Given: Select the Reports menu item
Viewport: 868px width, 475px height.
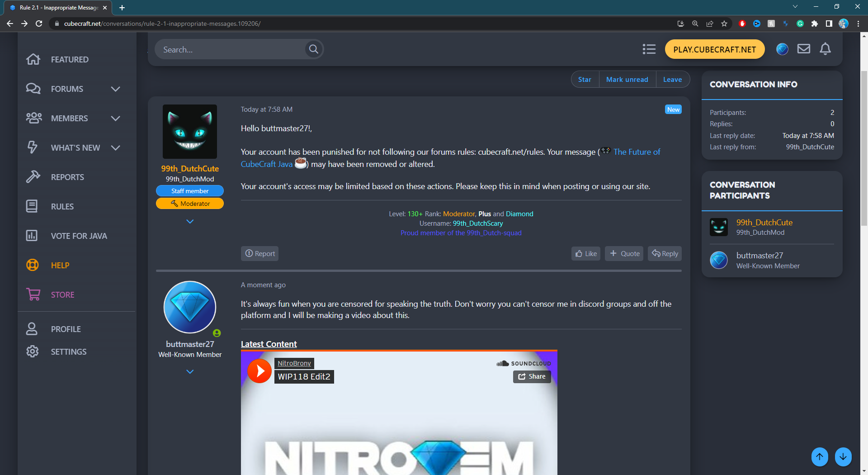Looking at the screenshot, I should [x=67, y=177].
